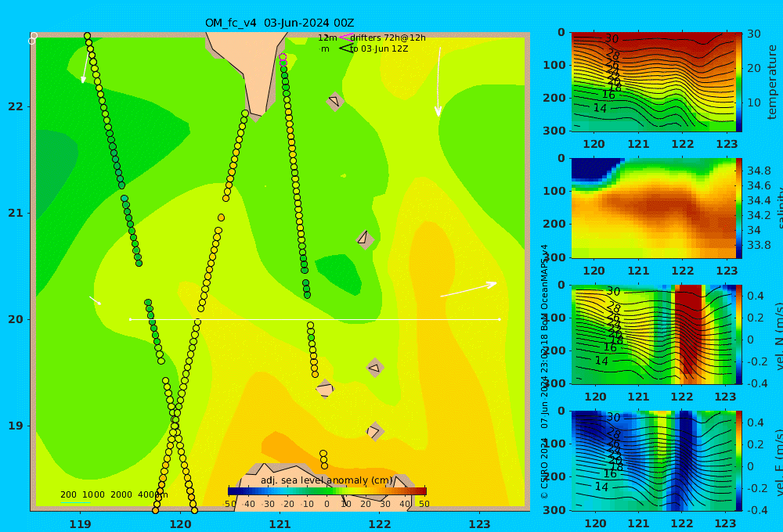783x532 pixels.
Task: Click the 'vel. N (m/s)' colorbar
Action: 739,334
